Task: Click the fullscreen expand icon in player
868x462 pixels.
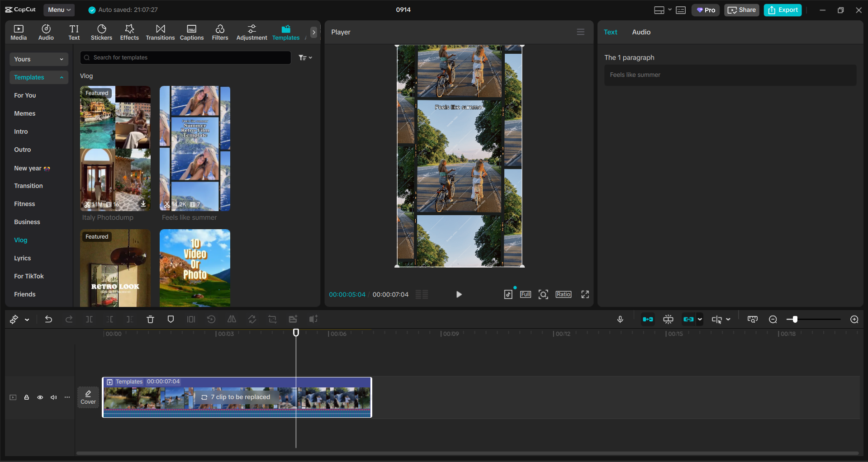Action: 585,295
